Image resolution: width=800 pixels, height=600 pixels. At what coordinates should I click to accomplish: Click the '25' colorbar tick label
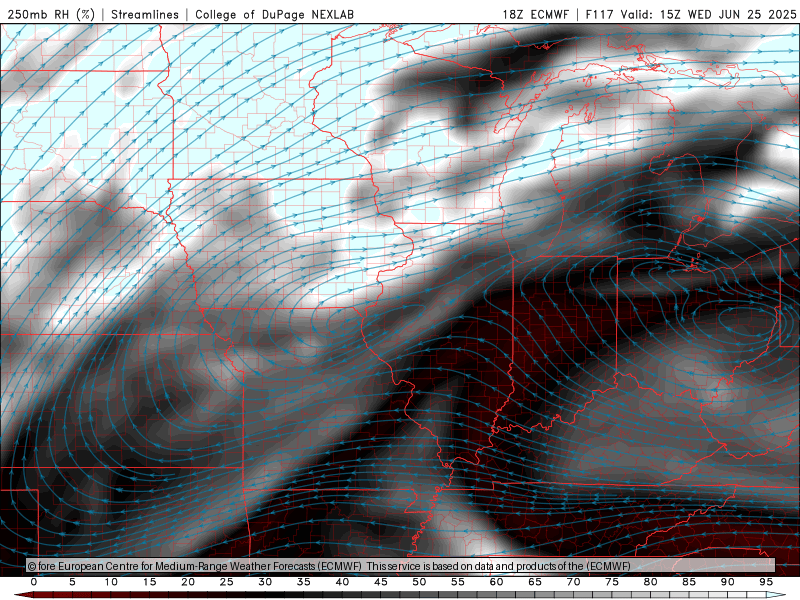click(x=227, y=582)
